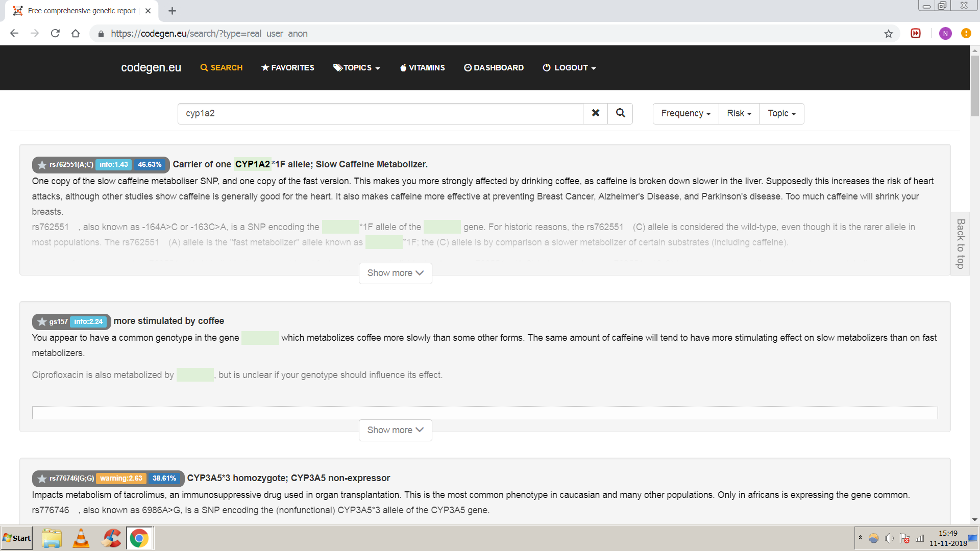
Task: Click the browser back arrow
Action: tap(14, 33)
